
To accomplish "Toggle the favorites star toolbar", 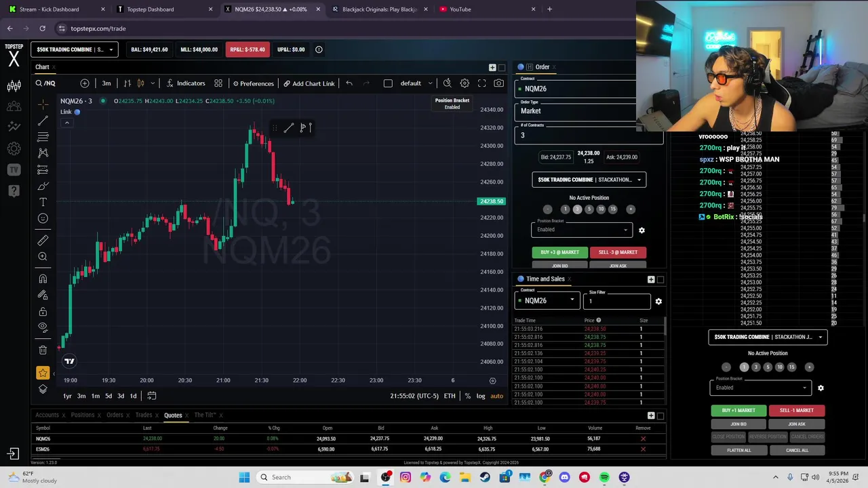I will point(43,373).
